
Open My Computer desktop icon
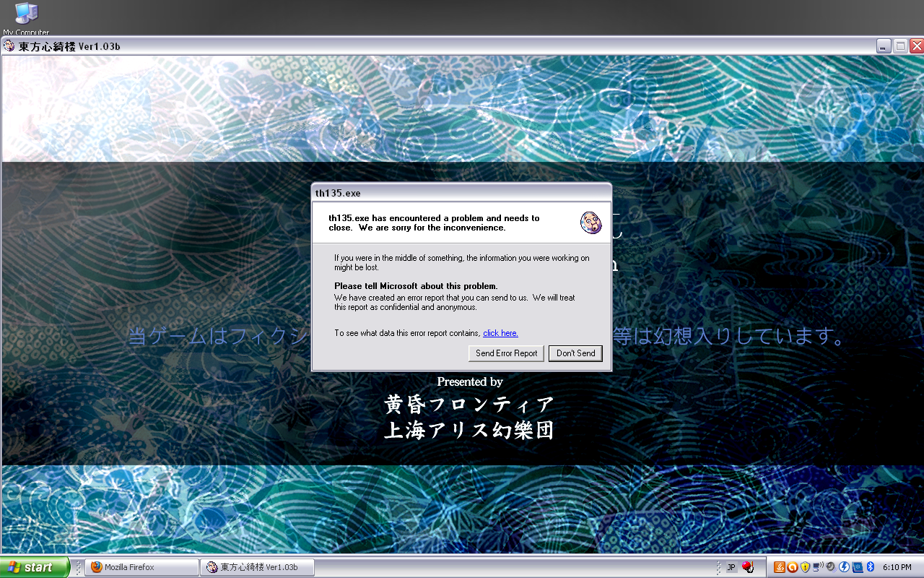tap(26, 18)
